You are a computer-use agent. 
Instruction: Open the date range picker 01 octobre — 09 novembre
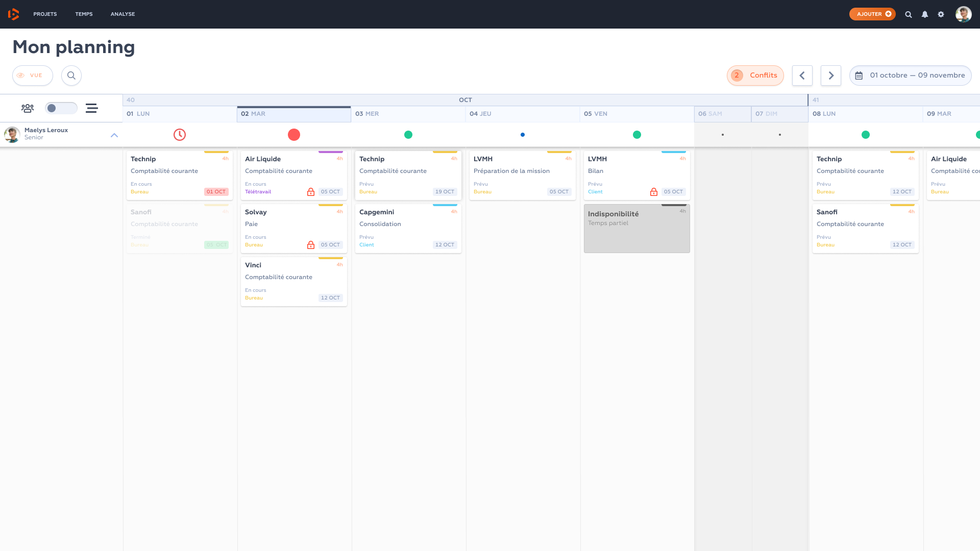[x=911, y=76]
